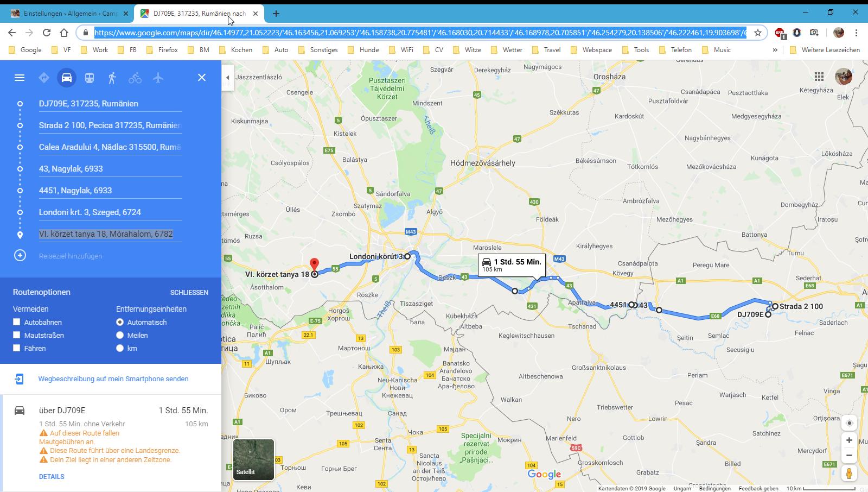Open Wetter bookmarks folder
This screenshot has width=868, height=492.
pos(507,50)
